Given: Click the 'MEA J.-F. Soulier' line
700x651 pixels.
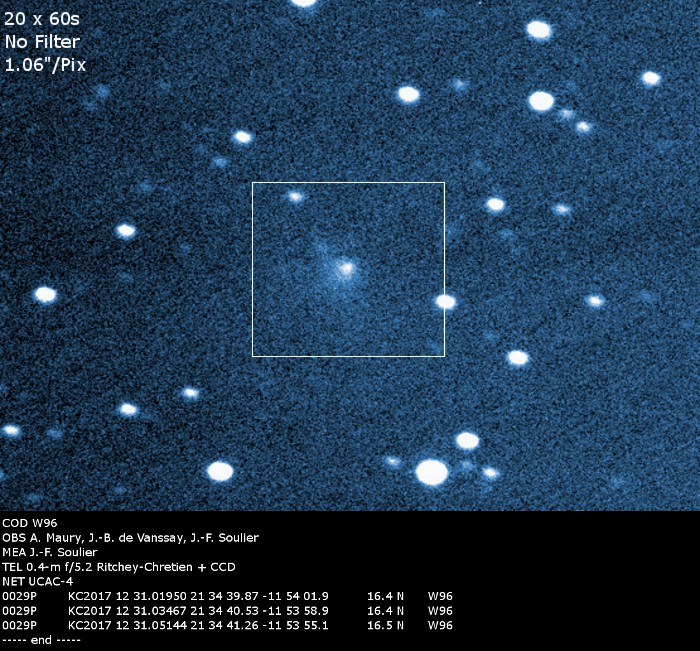Looking at the screenshot, I should pos(50,552).
